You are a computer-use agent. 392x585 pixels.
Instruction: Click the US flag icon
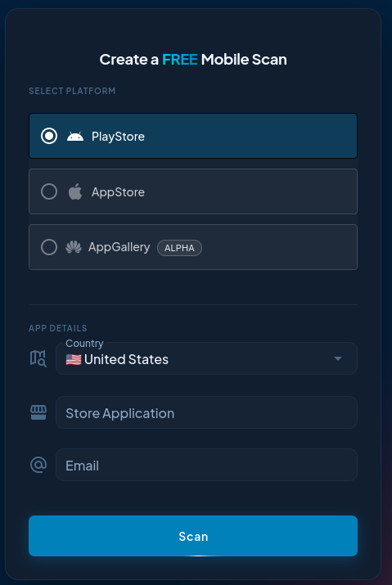[x=74, y=360]
